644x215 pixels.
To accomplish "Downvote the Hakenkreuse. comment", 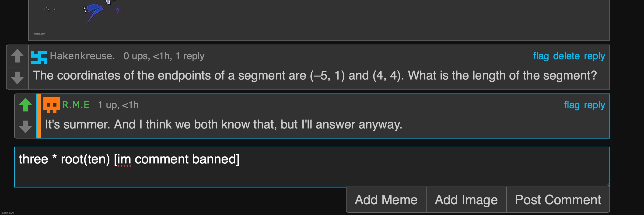I will tap(17, 78).
